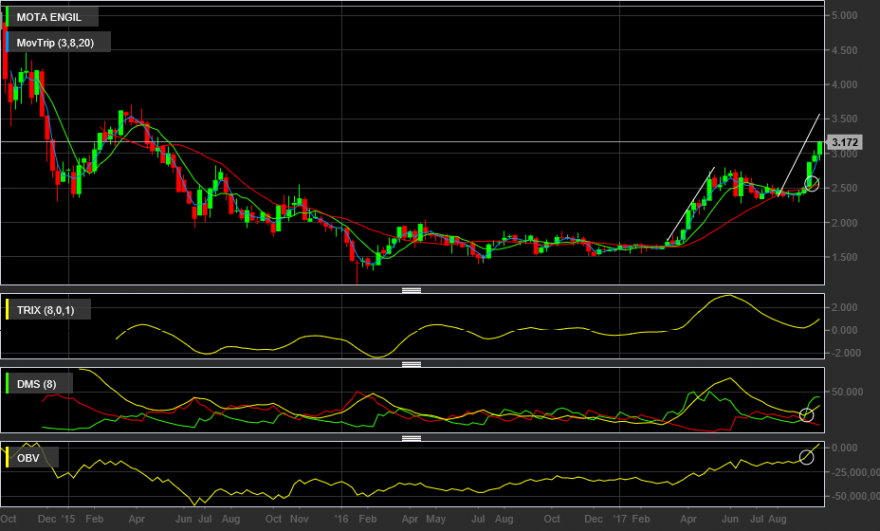Screen dimensions: 880x531
Task: Click the yellow color bar beside OBV
Action: point(7,458)
